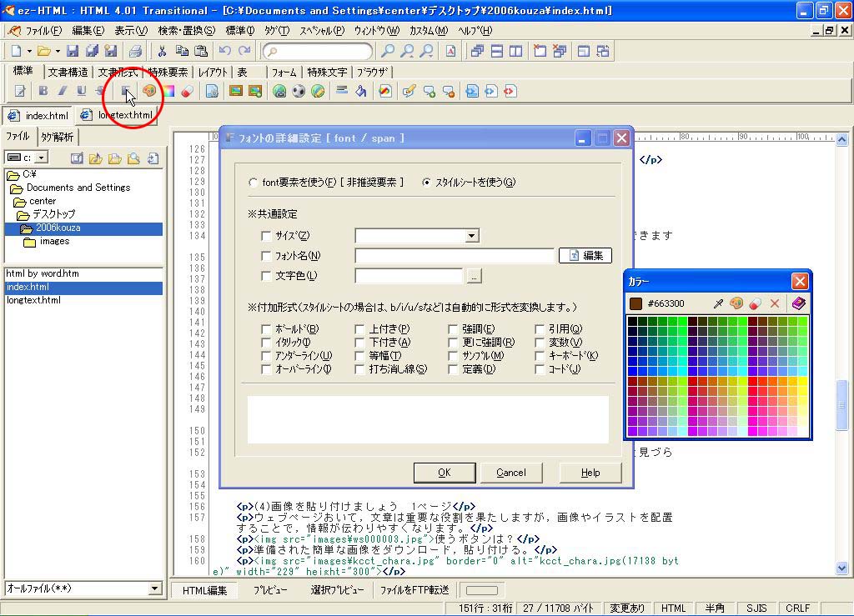
Task: Switch to the タグ解析 tab
Action: click(58, 137)
